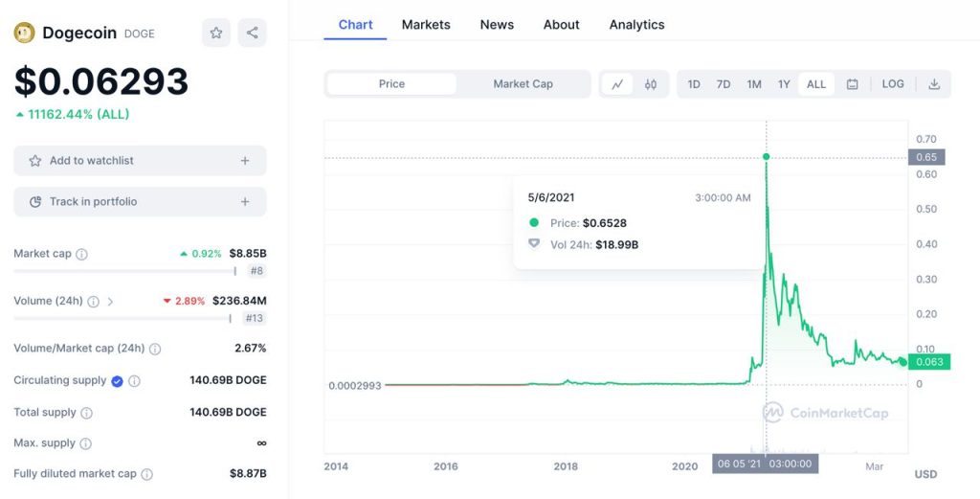The width and height of the screenshot is (980, 499).
Task: Expand Volume (24h) chevron arrow
Action: [x=110, y=302]
